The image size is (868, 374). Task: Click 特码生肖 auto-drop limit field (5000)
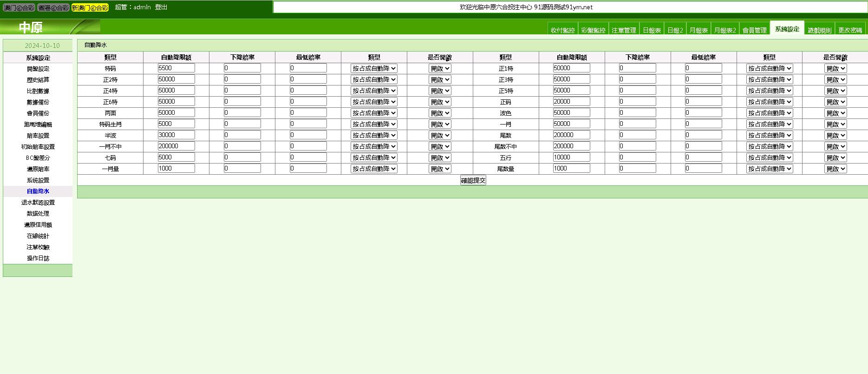tap(176, 124)
